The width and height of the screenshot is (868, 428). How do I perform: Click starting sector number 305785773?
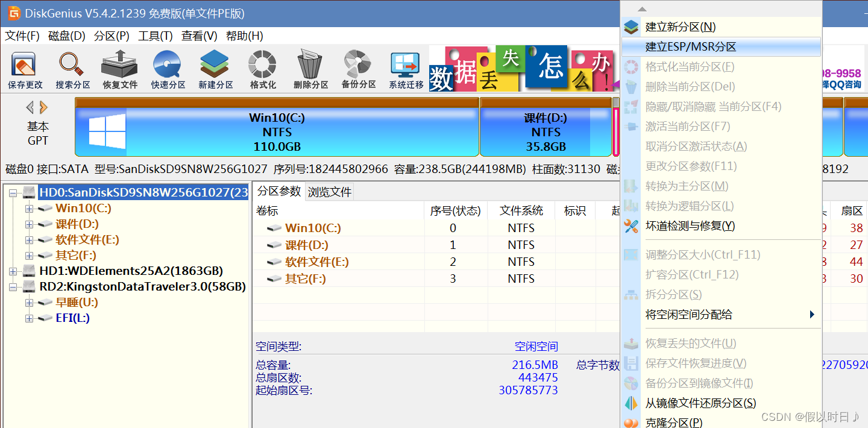tap(528, 390)
